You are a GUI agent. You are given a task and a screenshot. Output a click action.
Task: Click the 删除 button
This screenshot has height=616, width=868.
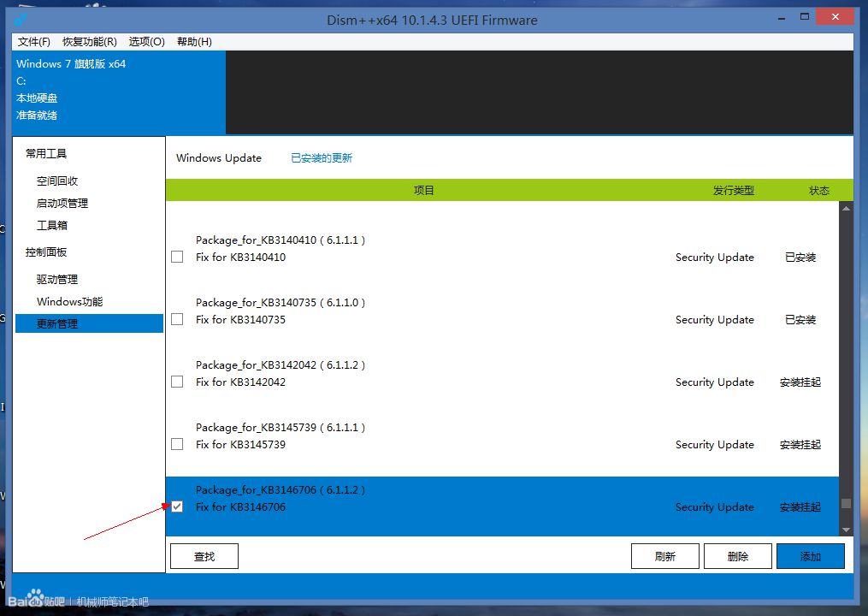pyautogui.click(x=738, y=556)
